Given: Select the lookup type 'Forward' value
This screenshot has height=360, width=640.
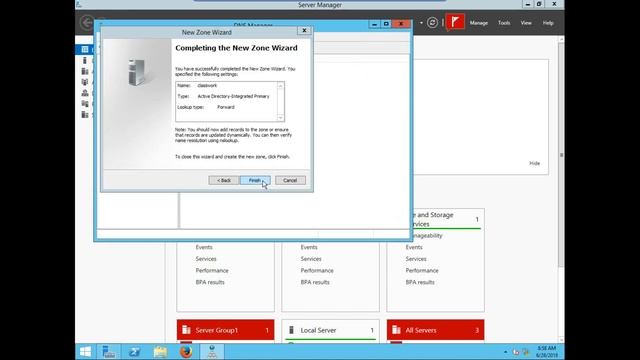Looking at the screenshot, I should click(x=226, y=107).
